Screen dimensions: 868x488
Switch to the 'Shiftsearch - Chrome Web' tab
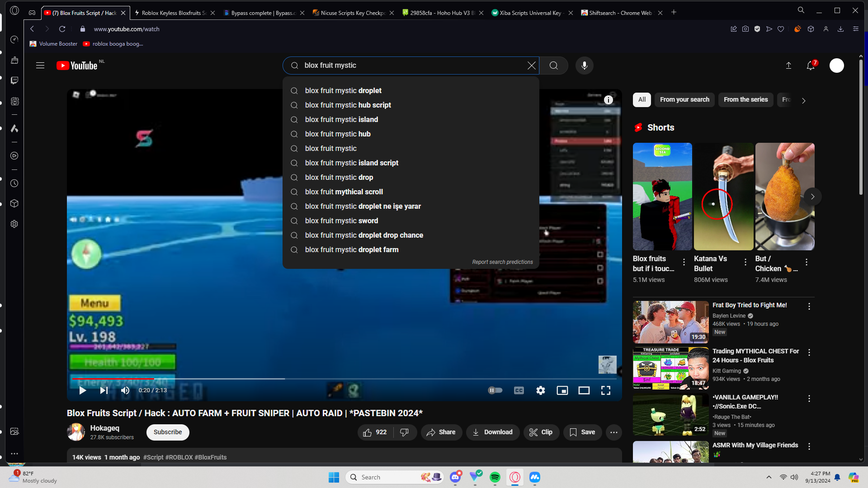pos(622,13)
